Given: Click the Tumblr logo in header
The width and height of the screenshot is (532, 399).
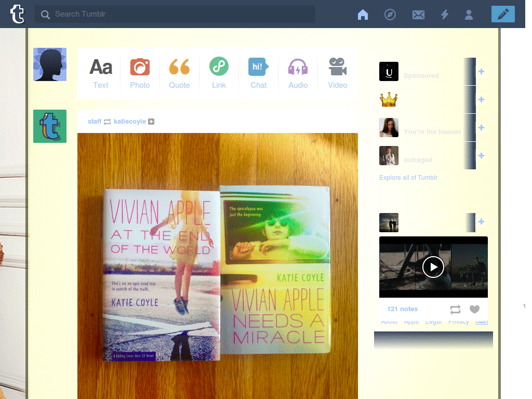Looking at the screenshot, I should 17,14.
